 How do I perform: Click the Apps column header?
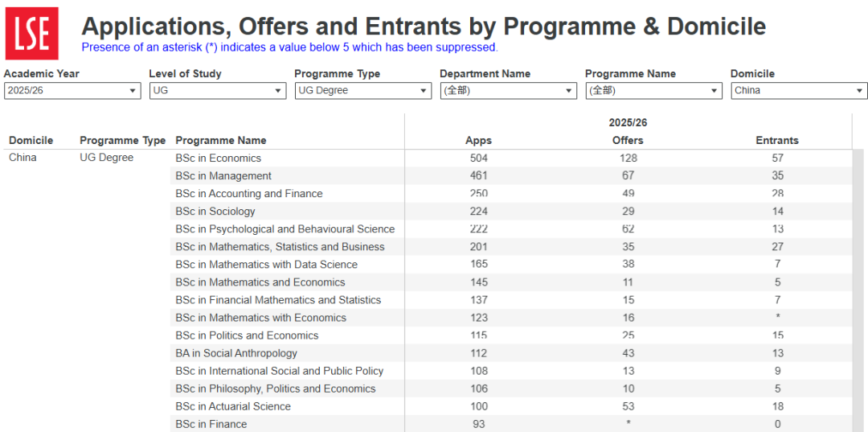pos(478,141)
